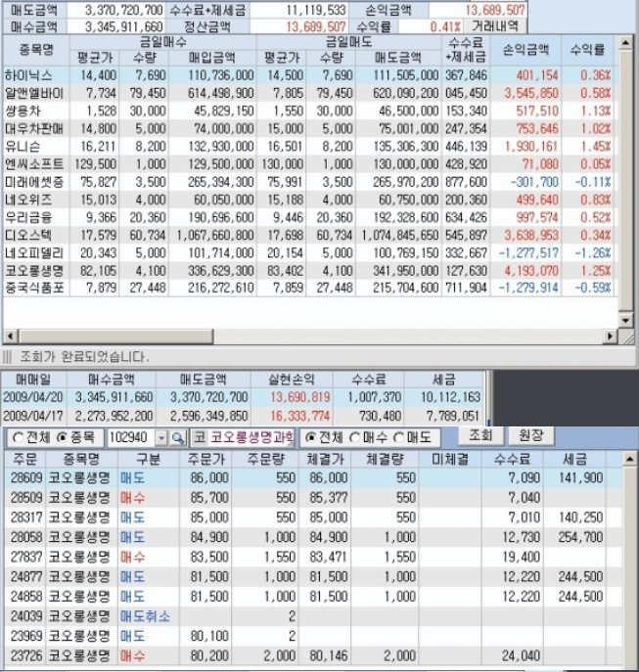
Task: Click the 종목명 column header in upper table
Action: (36, 50)
